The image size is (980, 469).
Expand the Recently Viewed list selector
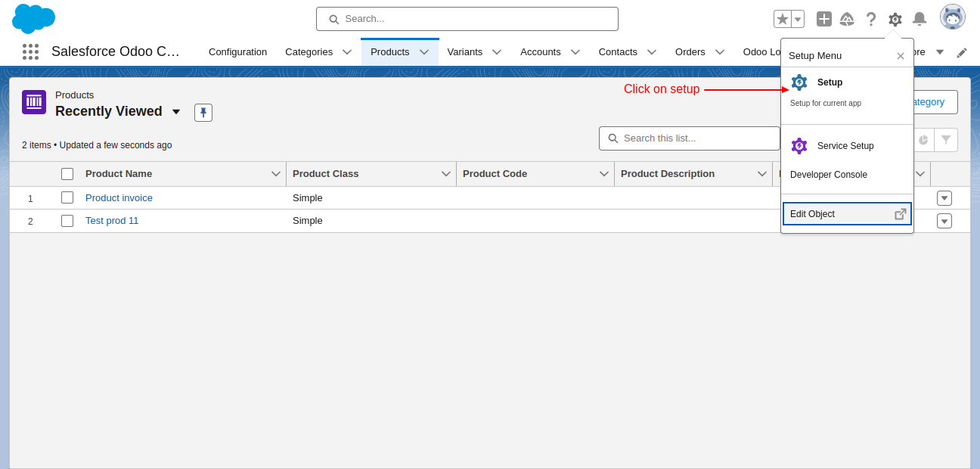click(176, 111)
